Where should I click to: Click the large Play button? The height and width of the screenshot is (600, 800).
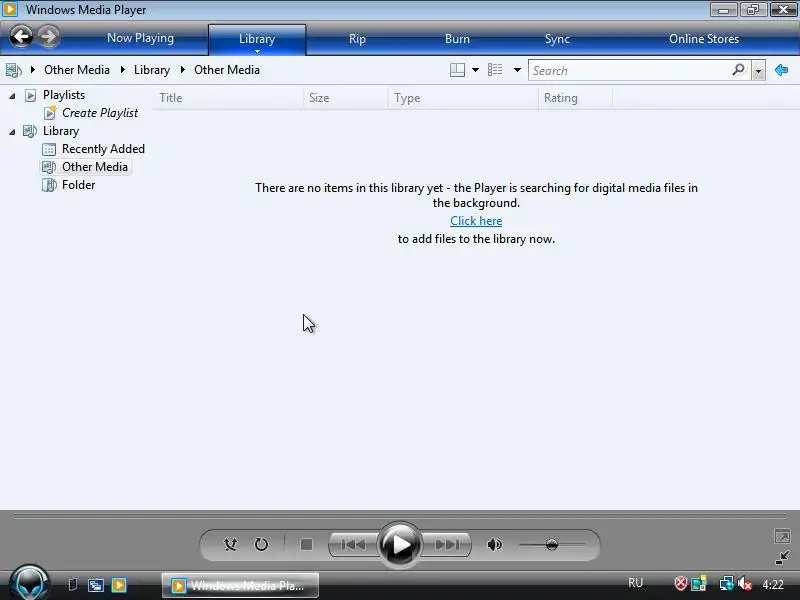click(x=399, y=545)
